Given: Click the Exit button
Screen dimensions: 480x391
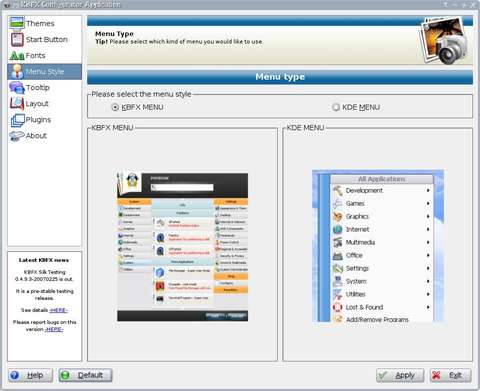Looking at the screenshot, I should (x=450, y=375).
